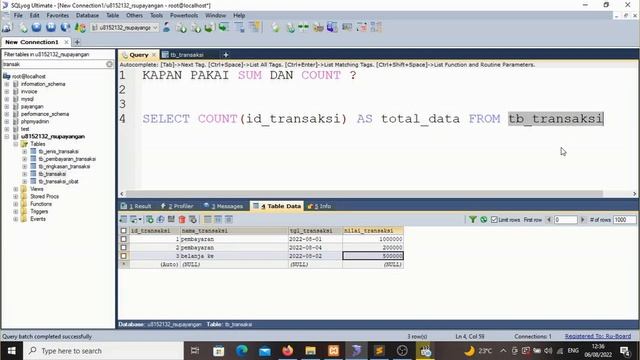Image resolution: width=640 pixels, height=360 pixels.
Task: Click the Windows Start button
Action: [11, 351]
